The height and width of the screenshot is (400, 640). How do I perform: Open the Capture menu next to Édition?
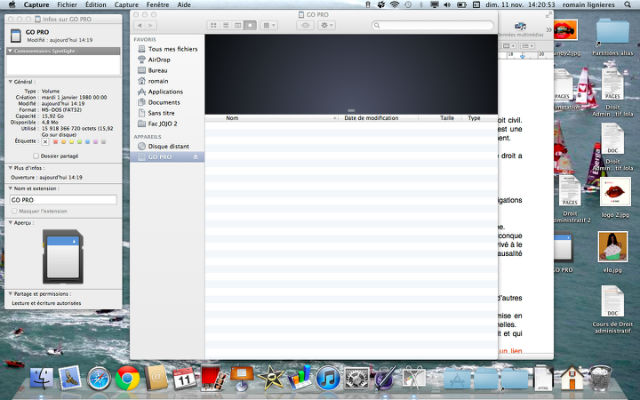[x=126, y=5]
